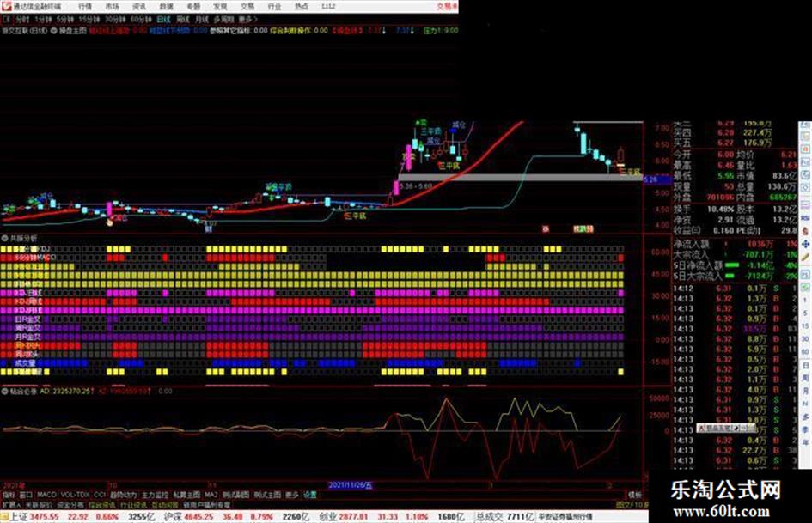Select the blue four-arrow move tool

tap(805, 244)
